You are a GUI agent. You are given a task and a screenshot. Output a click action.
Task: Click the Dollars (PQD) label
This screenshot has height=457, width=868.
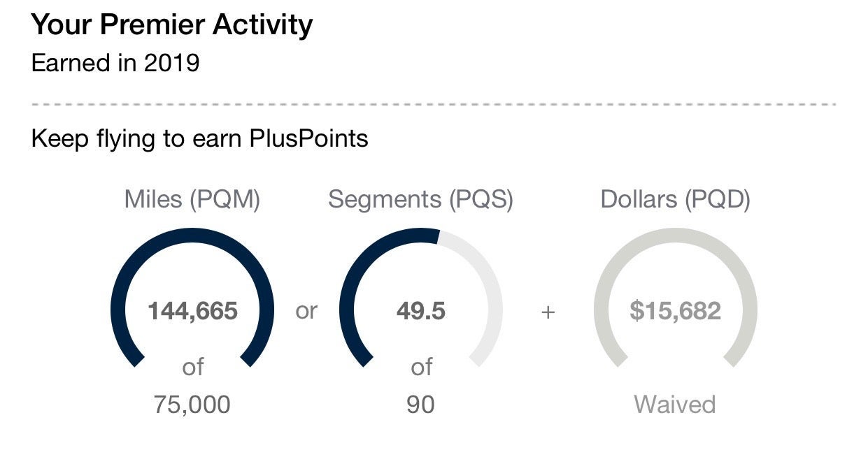pos(675,200)
